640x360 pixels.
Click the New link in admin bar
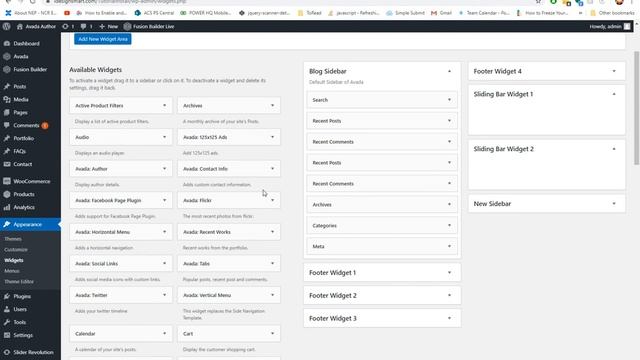109,27
